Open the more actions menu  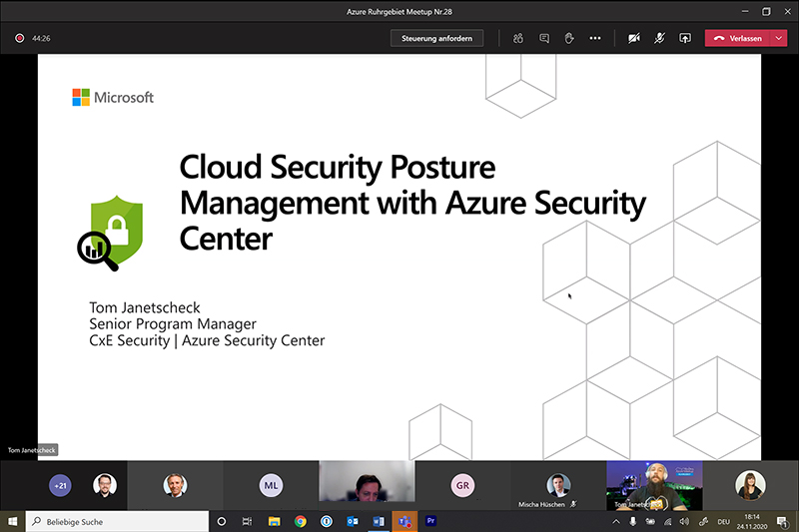594,38
